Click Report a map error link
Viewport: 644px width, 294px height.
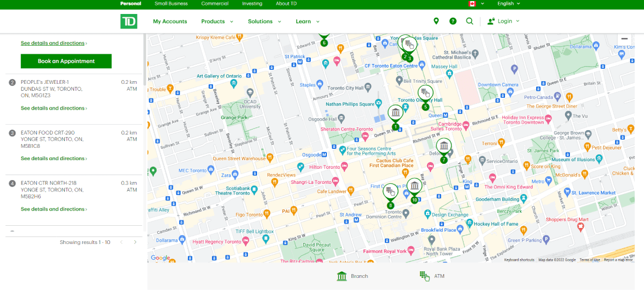point(618,260)
